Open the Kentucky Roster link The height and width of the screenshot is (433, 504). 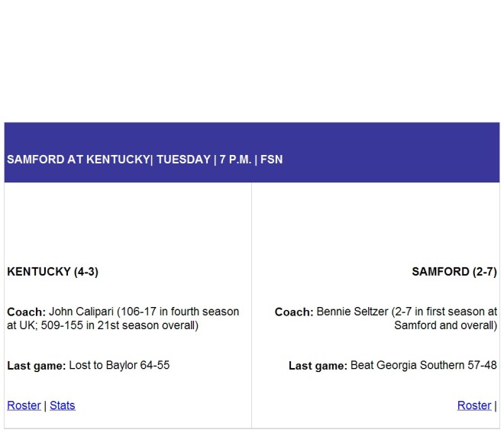point(24,406)
